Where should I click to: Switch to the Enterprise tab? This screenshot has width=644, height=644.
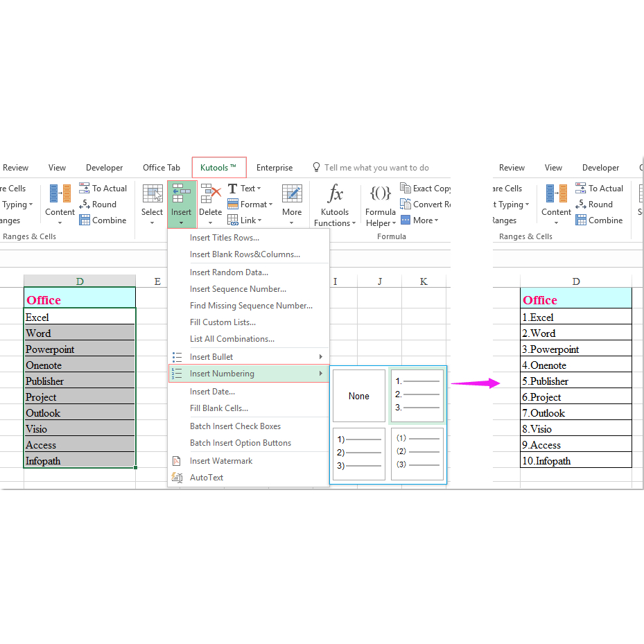coord(275,168)
